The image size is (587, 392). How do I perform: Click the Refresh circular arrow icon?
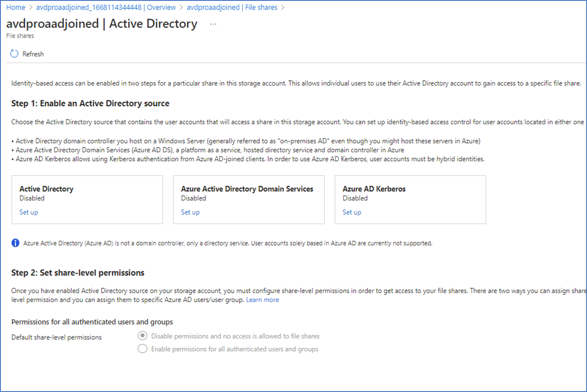(14, 54)
